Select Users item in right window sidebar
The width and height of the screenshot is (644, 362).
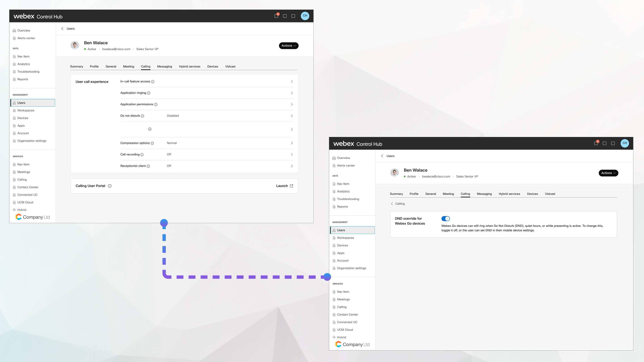[x=352, y=230]
